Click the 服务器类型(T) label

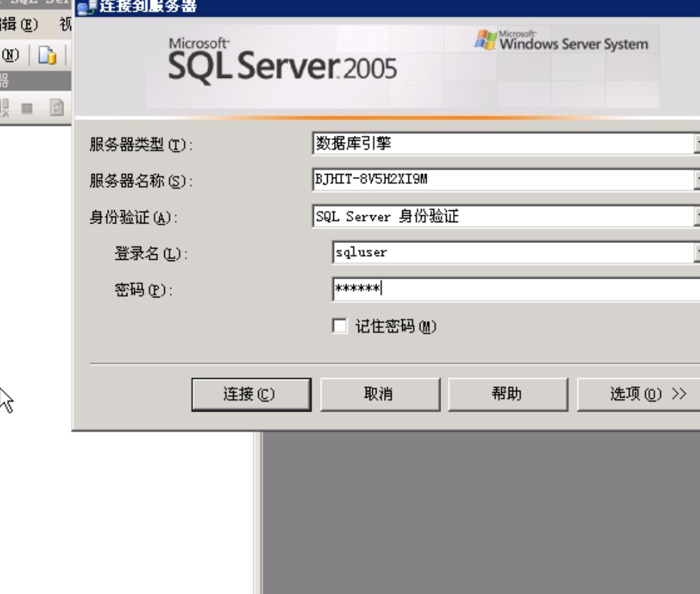141,145
